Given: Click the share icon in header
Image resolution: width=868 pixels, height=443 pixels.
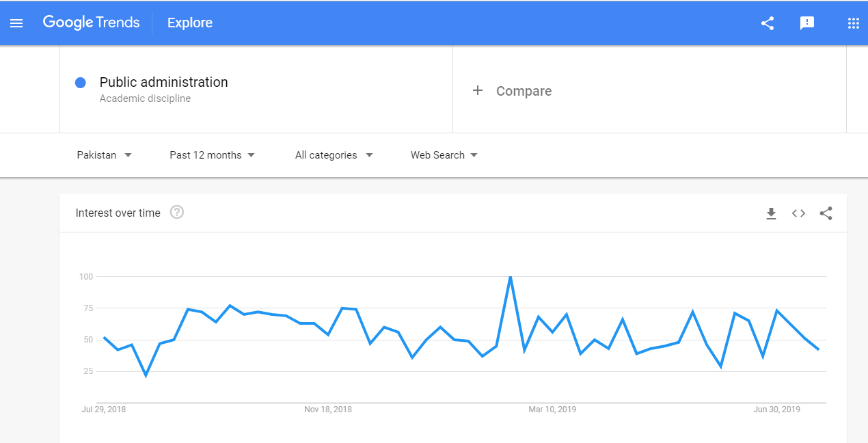Looking at the screenshot, I should pos(768,23).
